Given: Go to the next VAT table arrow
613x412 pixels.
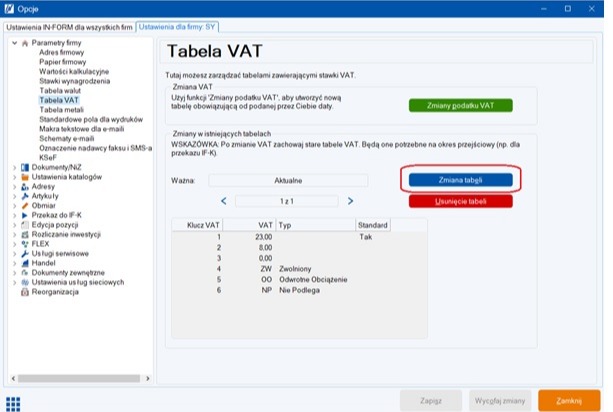Looking at the screenshot, I should (x=350, y=201).
